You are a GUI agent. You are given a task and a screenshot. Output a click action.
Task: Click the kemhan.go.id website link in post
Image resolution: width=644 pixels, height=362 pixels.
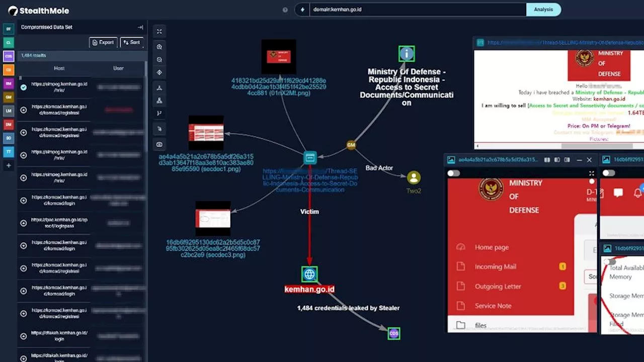pos(609,99)
